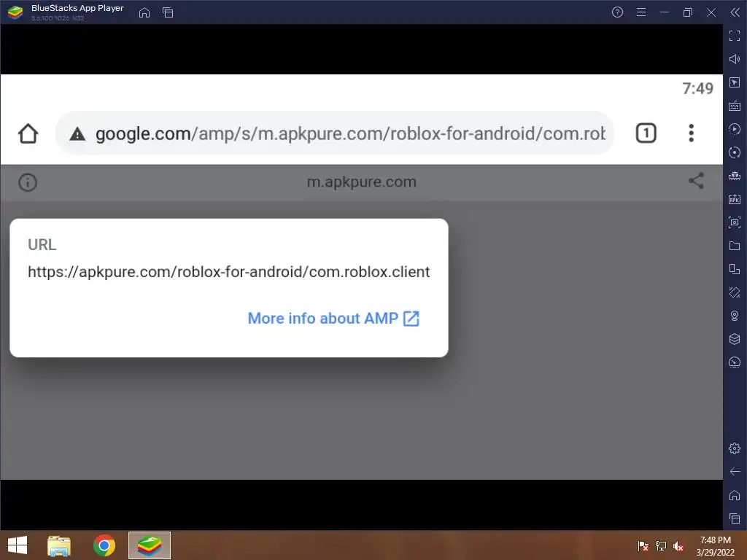Open Chrome three-dot overflow menu
Screen dimensions: 747x560
pyautogui.click(x=691, y=133)
